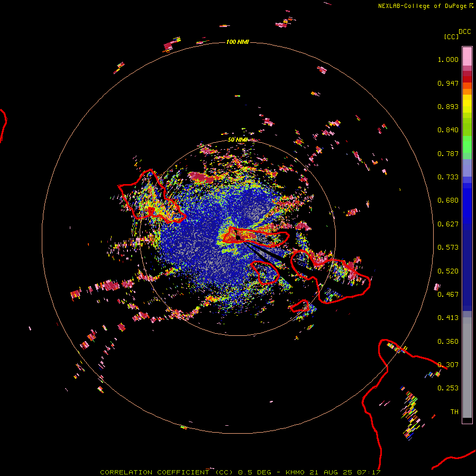
Task: Click the 0.893 legend value
Action: [x=448, y=106]
